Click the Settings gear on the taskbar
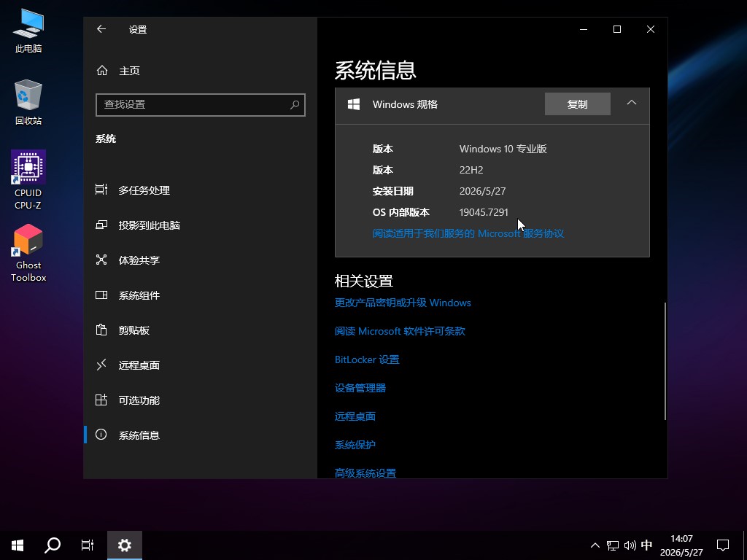The height and width of the screenshot is (560, 747). pos(124,545)
